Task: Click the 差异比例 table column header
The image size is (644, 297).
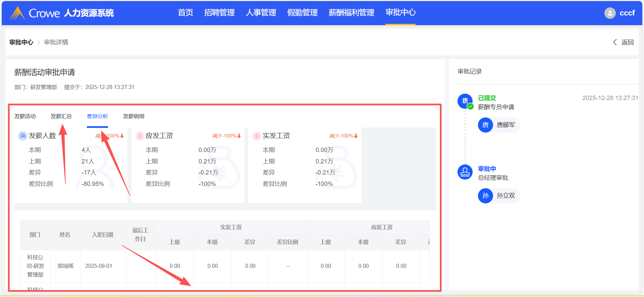Action: click(288, 242)
